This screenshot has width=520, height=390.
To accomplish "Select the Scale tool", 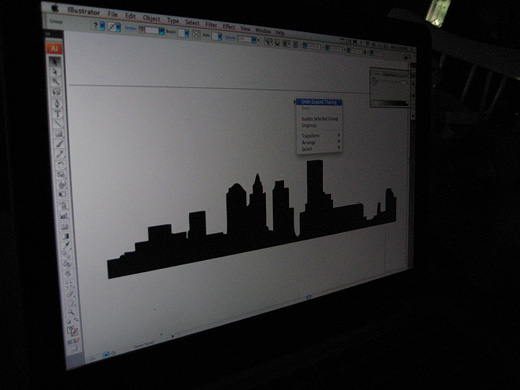I will click(62, 174).
